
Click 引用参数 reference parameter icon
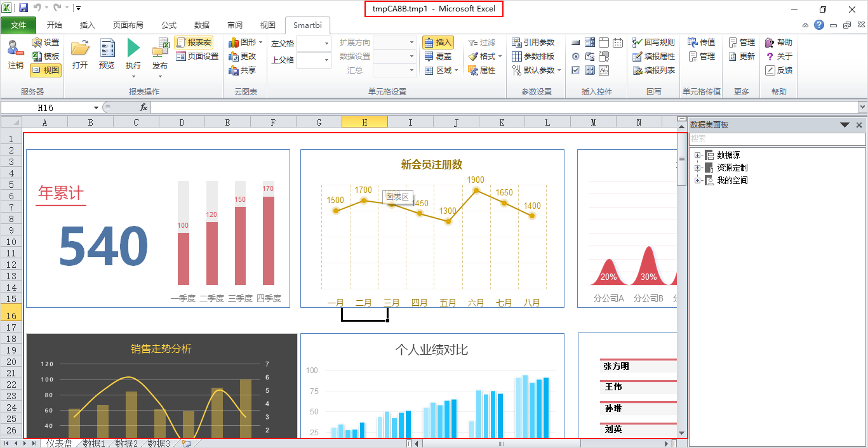[517, 42]
